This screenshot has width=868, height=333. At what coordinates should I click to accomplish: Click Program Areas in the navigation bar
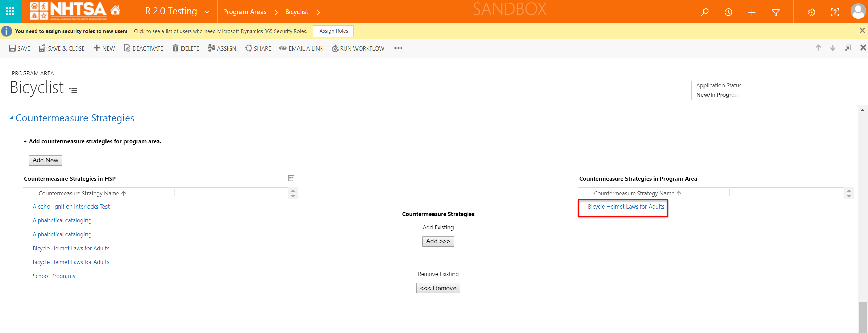coord(245,12)
